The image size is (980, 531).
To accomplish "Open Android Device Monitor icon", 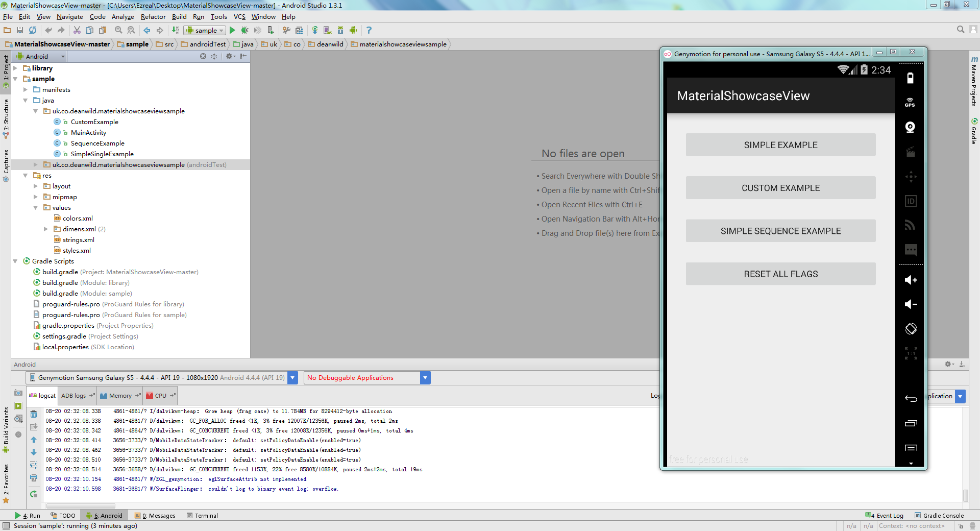I will coord(353,30).
